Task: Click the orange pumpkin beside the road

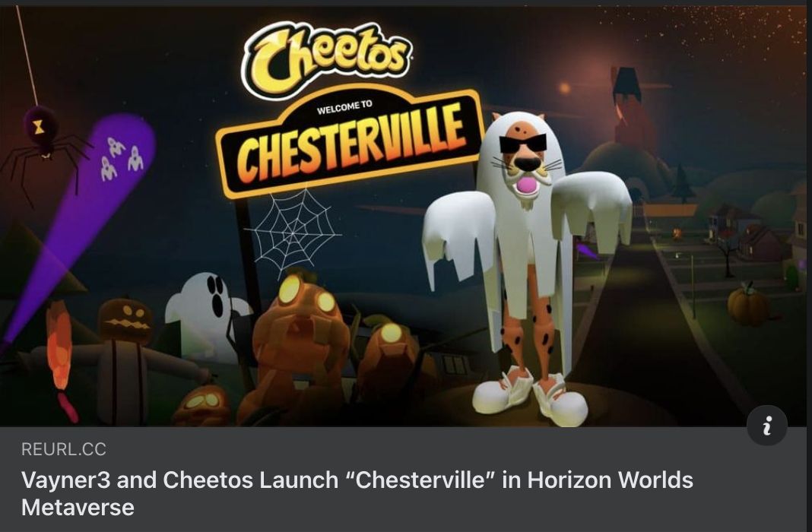Action: (x=748, y=304)
